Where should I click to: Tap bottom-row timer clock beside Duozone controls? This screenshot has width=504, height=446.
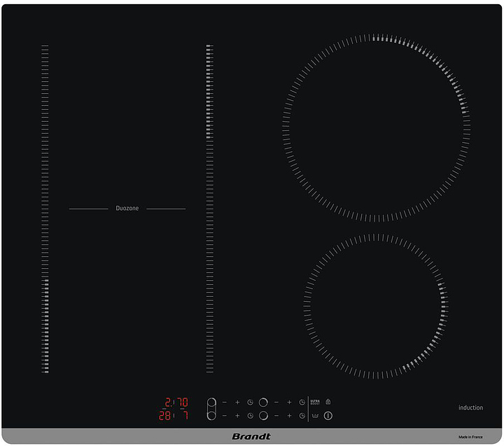(250, 416)
